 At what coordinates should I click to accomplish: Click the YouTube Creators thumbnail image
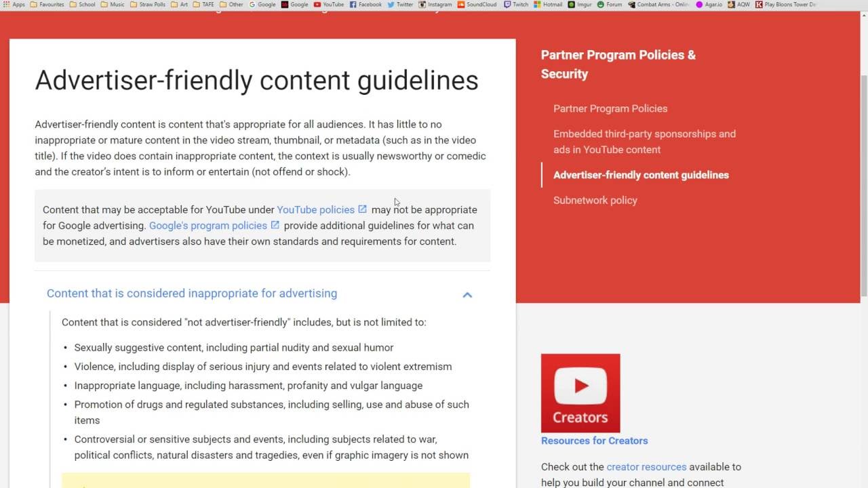pyautogui.click(x=580, y=393)
